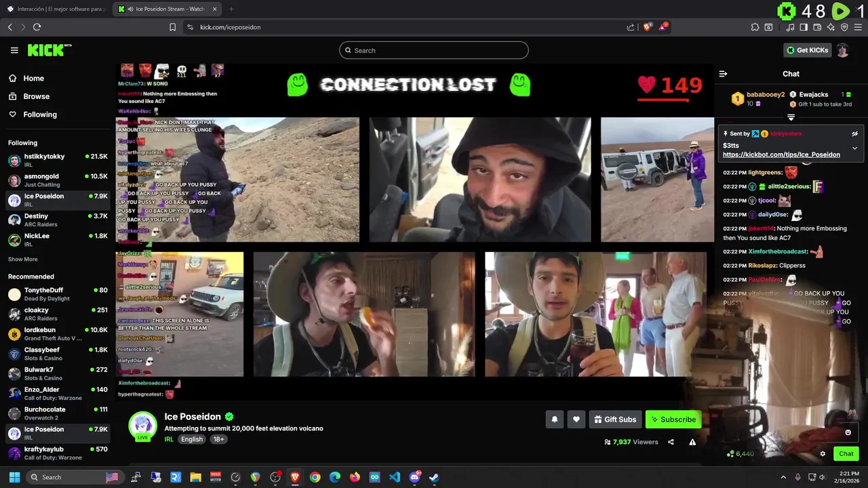The height and width of the screenshot is (488, 868).
Task: Show hidden system tray icons chevron
Action: pyautogui.click(x=783, y=477)
